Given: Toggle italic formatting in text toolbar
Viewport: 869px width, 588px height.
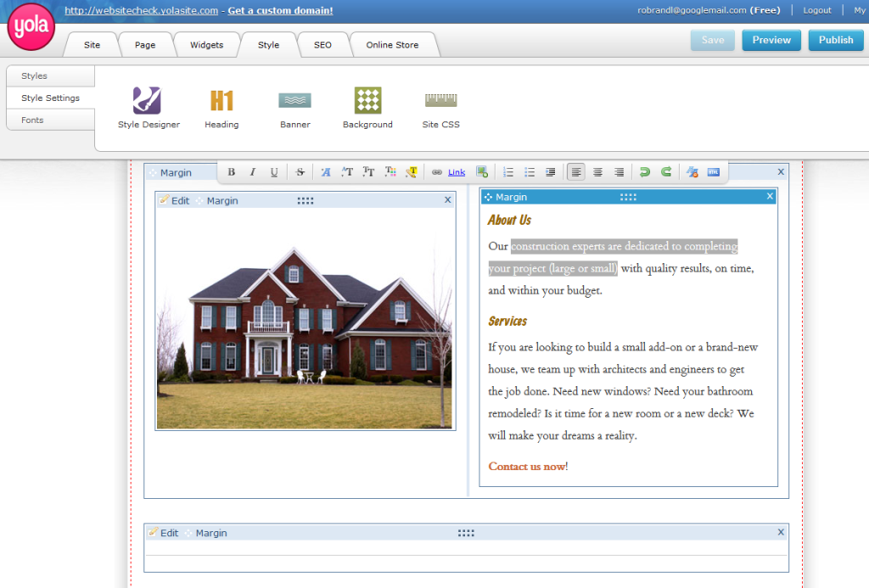Looking at the screenshot, I should [253, 172].
